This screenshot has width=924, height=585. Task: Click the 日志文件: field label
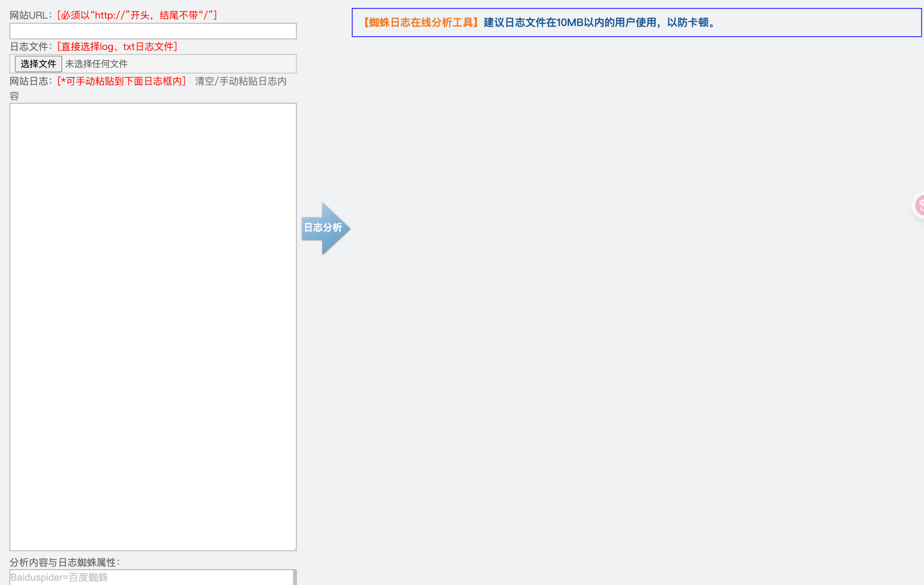tap(31, 47)
